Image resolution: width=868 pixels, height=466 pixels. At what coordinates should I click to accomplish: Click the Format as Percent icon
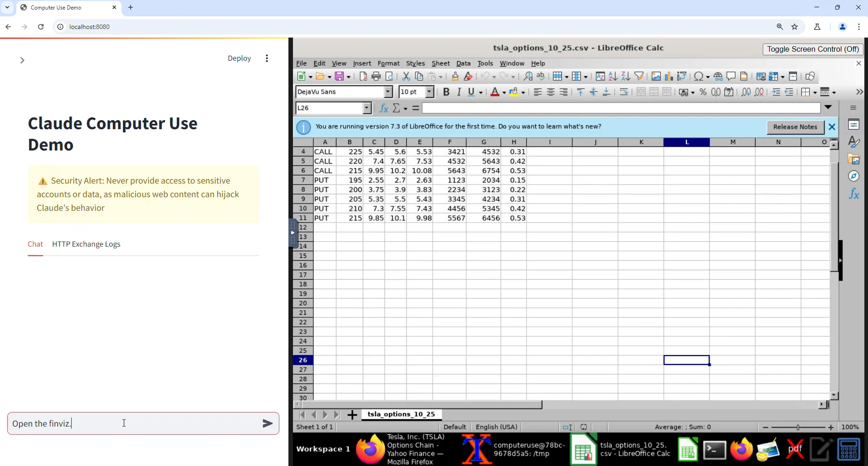pos(702,92)
